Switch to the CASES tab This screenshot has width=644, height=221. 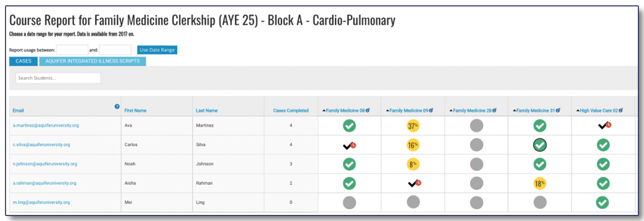pyautogui.click(x=23, y=61)
